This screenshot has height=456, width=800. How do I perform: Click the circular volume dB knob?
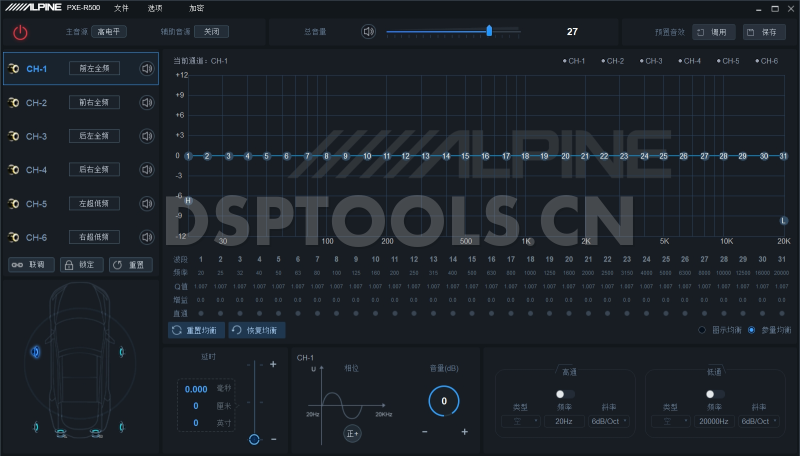[x=444, y=401]
